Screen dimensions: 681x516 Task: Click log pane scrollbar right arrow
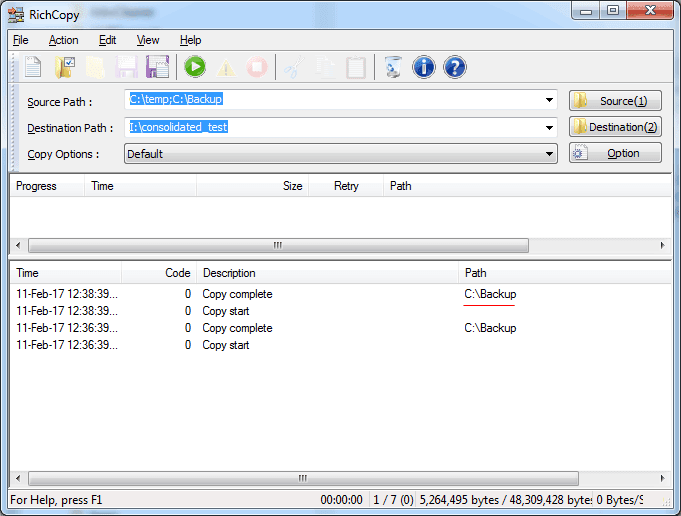pos(662,478)
